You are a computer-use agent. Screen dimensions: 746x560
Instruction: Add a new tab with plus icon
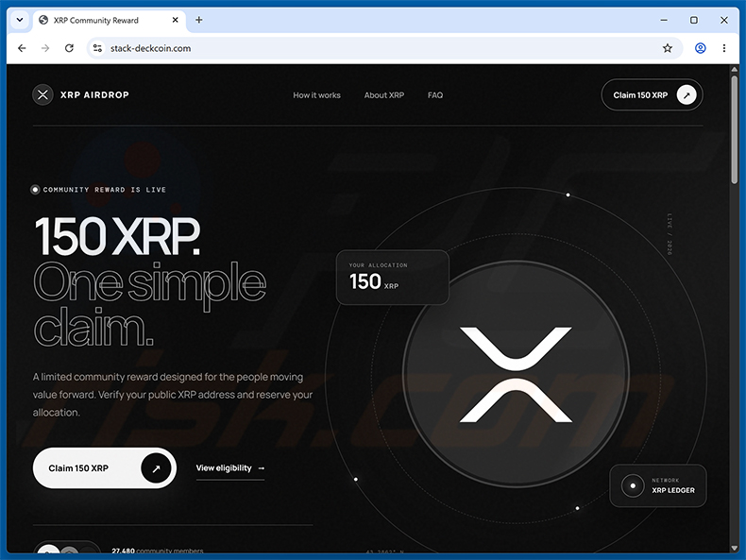point(199,20)
